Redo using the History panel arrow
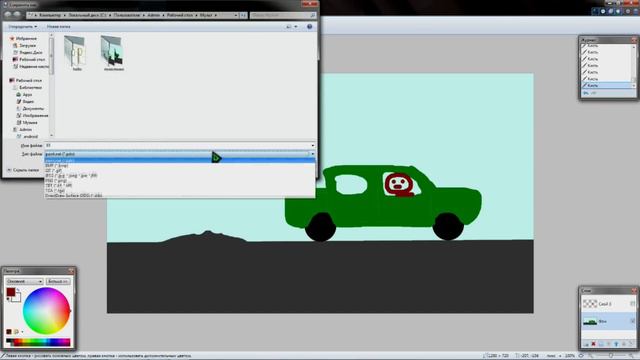 click(x=593, y=93)
